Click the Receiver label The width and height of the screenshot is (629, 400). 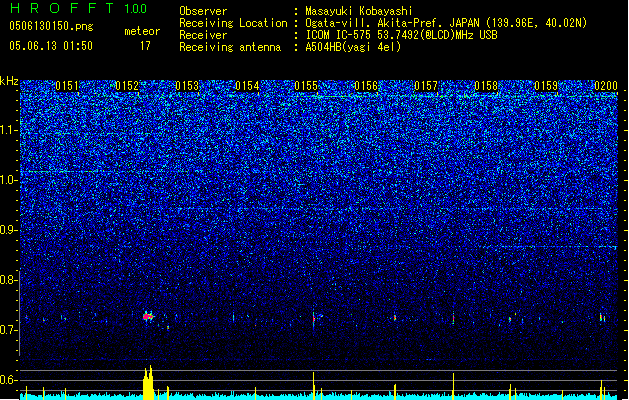tap(203, 35)
